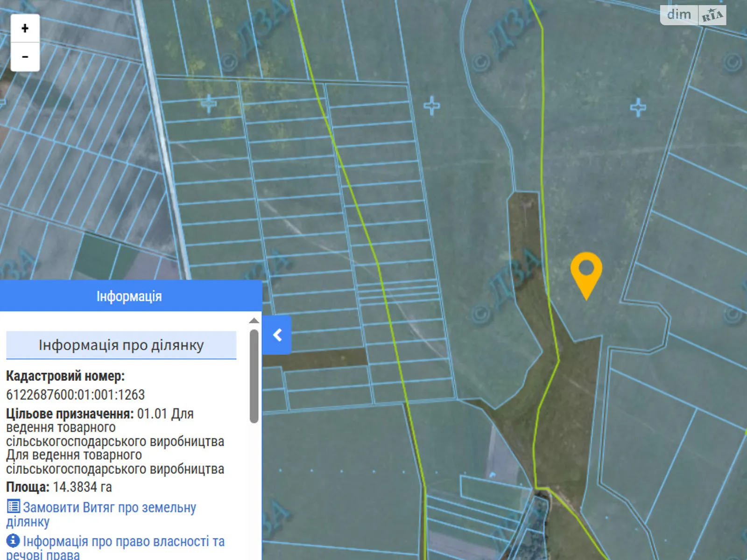Zoom out with the minus button

25,57
